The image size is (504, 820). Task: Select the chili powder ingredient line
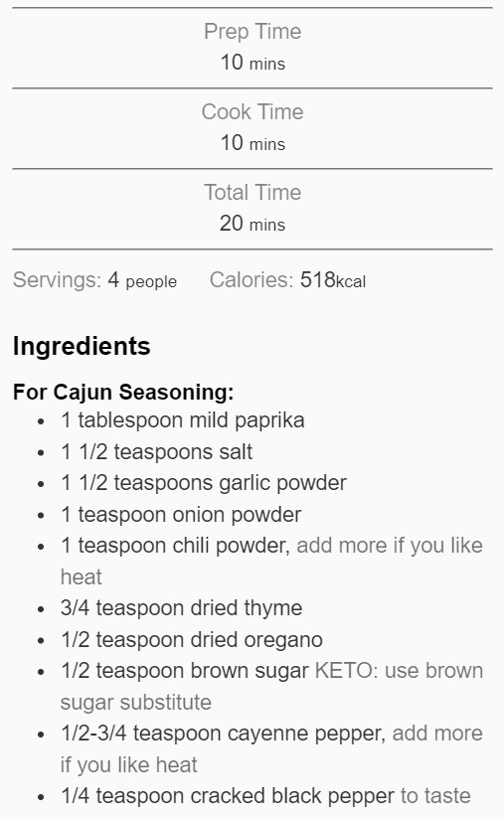tap(271, 562)
